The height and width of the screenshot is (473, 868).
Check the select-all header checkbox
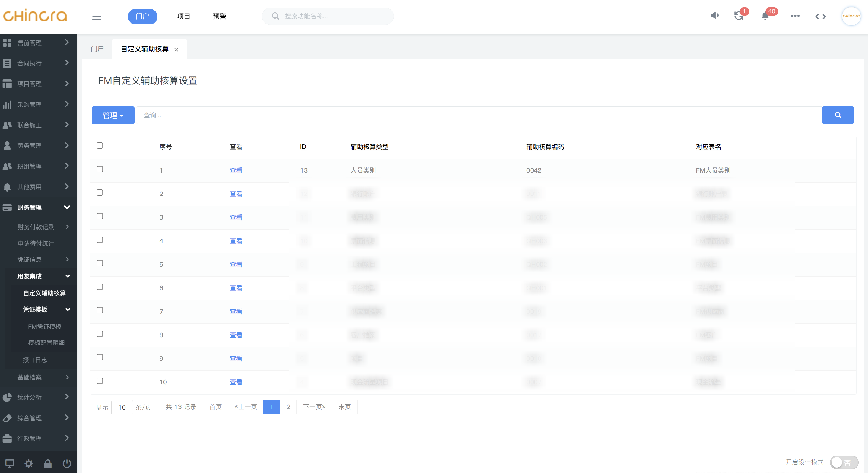click(100, 146)
